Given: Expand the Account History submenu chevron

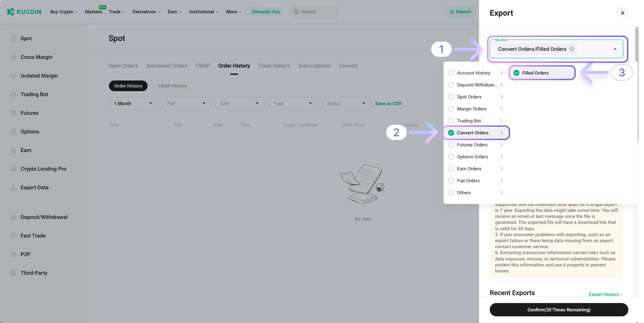Looking at the screenshot, I should (501, 73).
